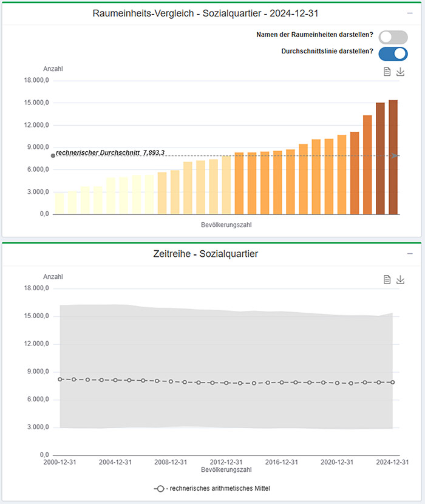Enable the 'Namen der Raumeinheiten darstellen?' switch
425x504 pixels.
tap(393, 37)
